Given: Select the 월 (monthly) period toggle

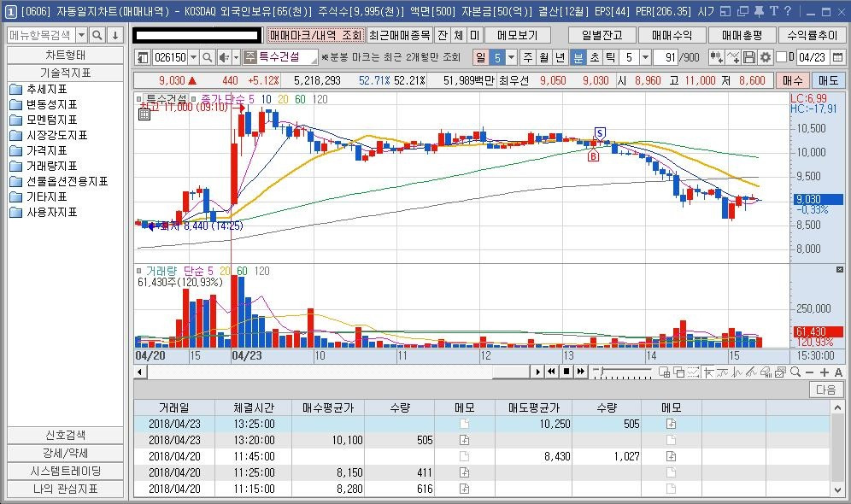Looking at the screenshot, I should pyautogui.click(x=544, y=57).
